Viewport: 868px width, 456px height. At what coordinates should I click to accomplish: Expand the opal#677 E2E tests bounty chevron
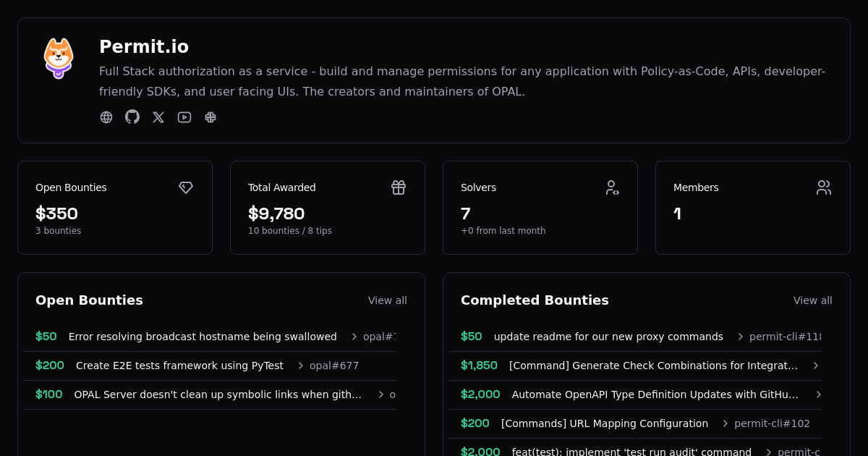click(299, 366)
